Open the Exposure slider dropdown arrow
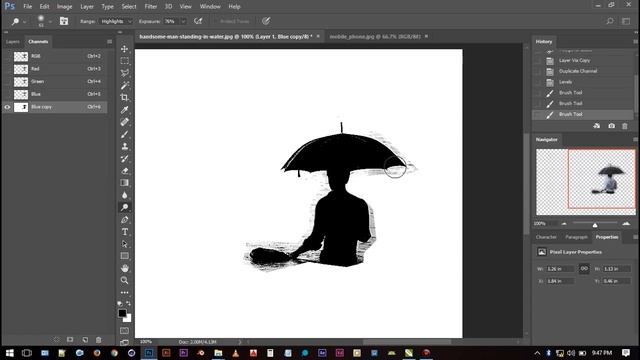 click(x=183, y=21)
